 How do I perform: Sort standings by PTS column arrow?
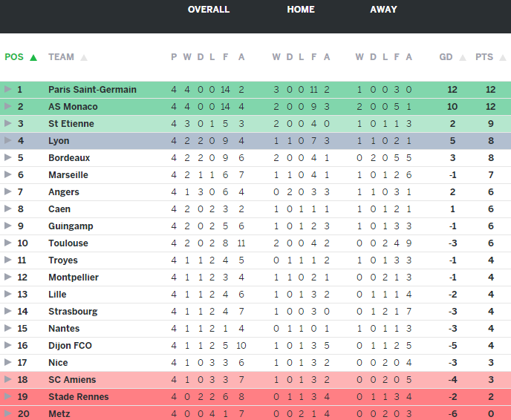(501, 57)
